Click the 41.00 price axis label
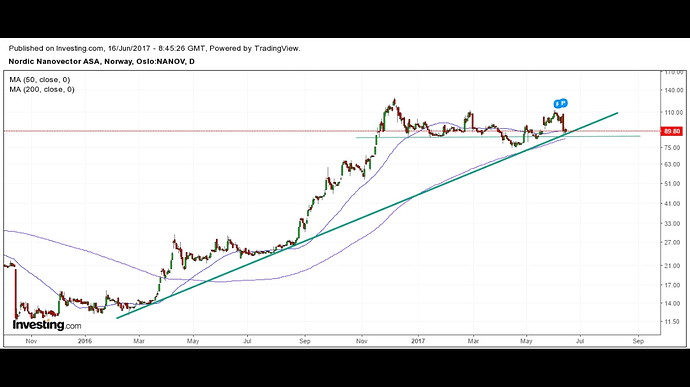The width and height of the screenshot is (690, 387). click(674, 204)
